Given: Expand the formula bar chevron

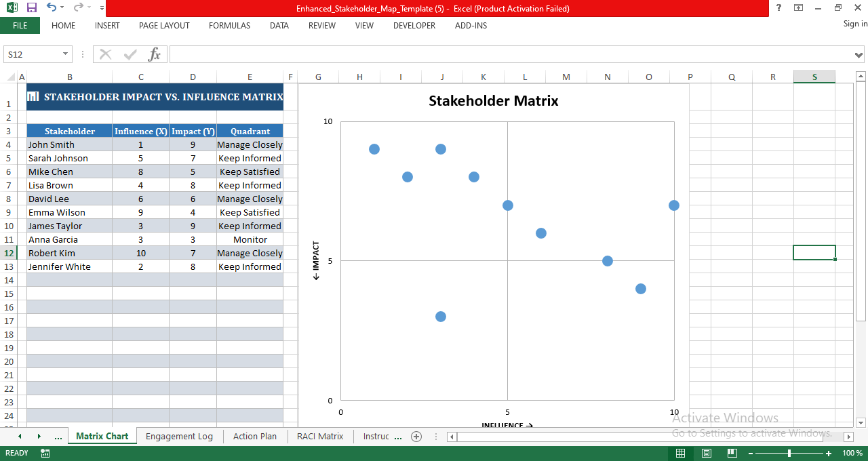Looking at the screenshot, I should 860,55.
